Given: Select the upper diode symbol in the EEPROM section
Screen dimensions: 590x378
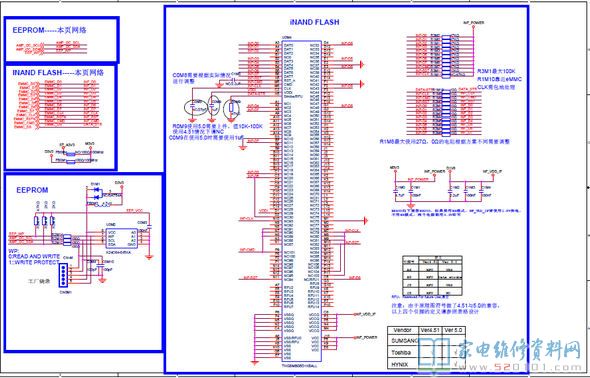Looking at the screenshot, I should (97, 190).
